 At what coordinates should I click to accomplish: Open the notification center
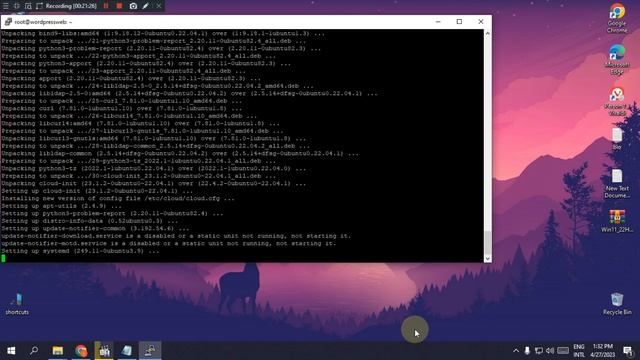click(x=628, y=351)
